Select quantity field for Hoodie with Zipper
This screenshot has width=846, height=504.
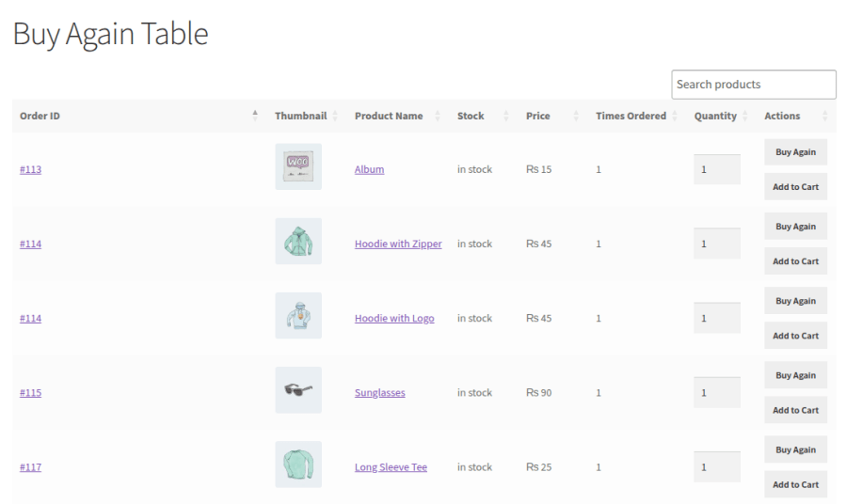tap(717, 244)
